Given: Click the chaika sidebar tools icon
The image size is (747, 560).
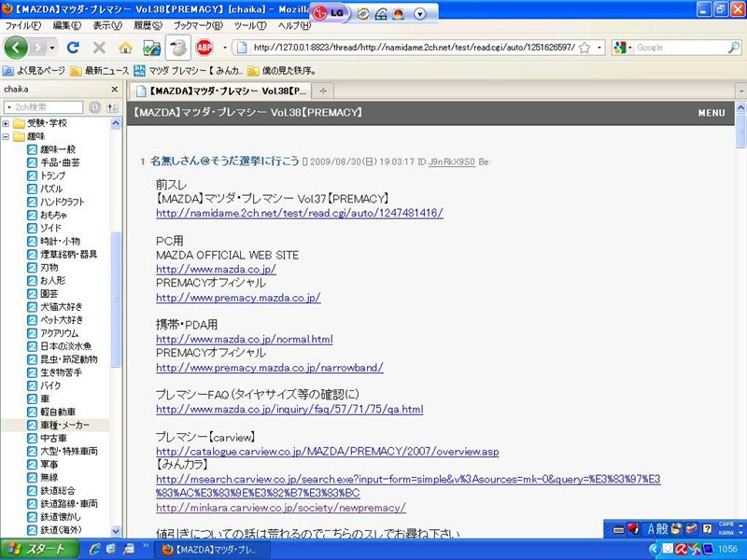Looking at the screenshot, I should pyautogui.click(x=112, y=107).
